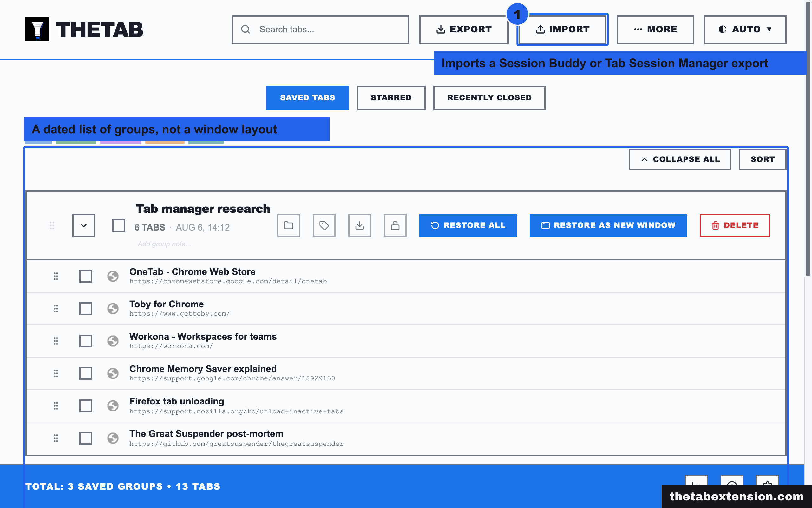
Task: Collapse all groups
Action: tap(680, 159)
